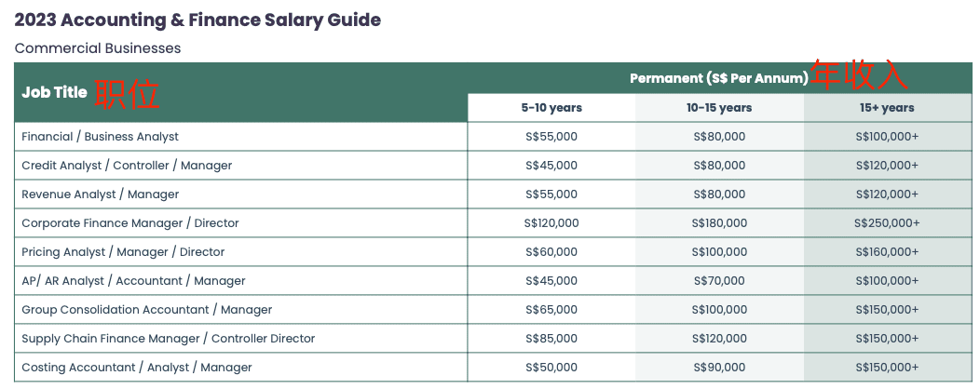Viewport: 980px width, 389px height.
Task: Click Corporate Finance Manager / Director row title
Action: click(130, 223)
